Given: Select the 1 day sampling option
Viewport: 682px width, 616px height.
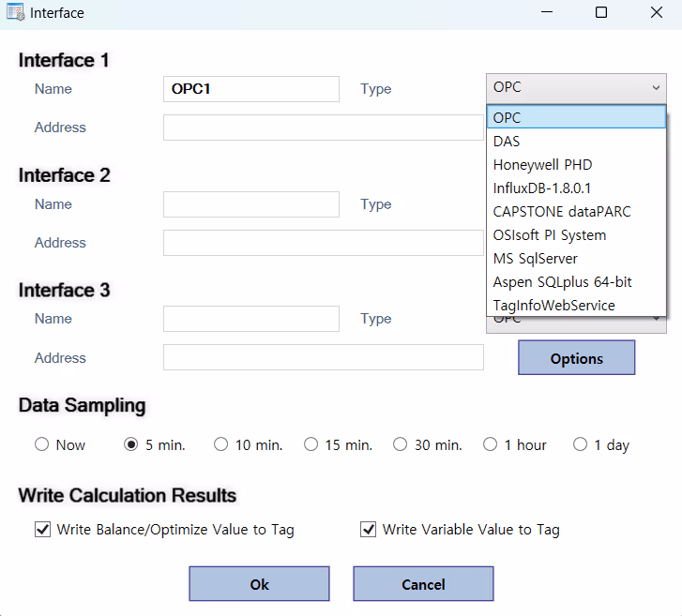Looking at the screenshot, I should pyautogui.click(x=581, y=444).
